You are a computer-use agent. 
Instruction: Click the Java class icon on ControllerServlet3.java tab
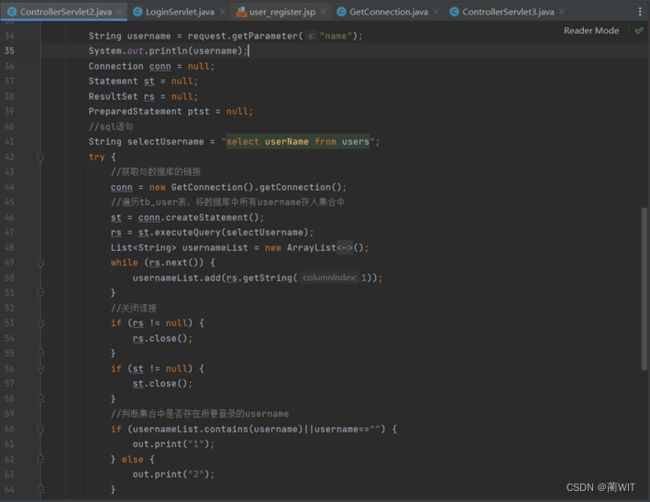(x=454, y=12)
